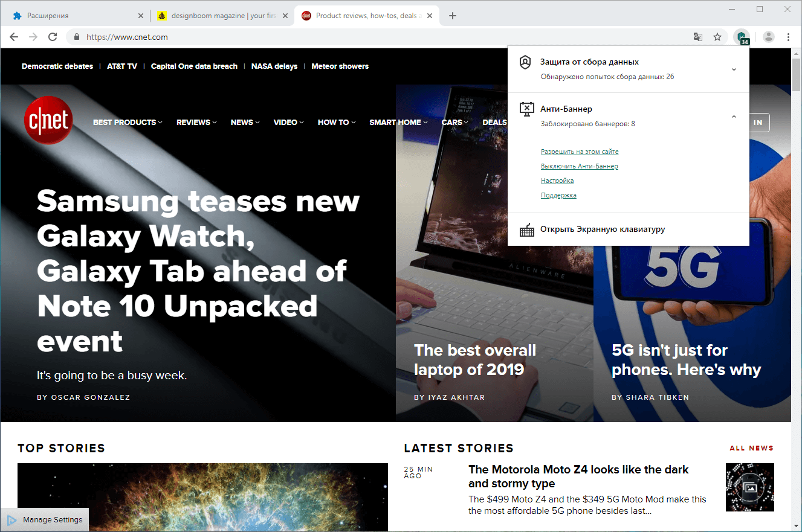This screenshot has width=802, height=532.
Task: Click the TOP STORIES heading
Action: pos(61,448)
